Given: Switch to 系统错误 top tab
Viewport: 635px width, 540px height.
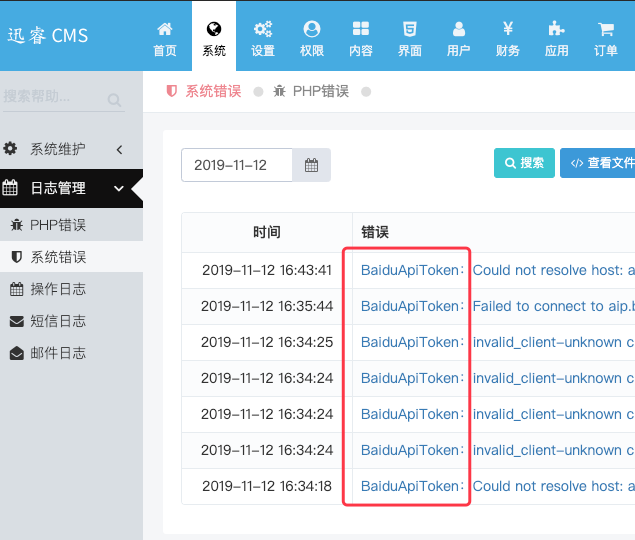Looking at the screenshot, I should tap(204, 92).
